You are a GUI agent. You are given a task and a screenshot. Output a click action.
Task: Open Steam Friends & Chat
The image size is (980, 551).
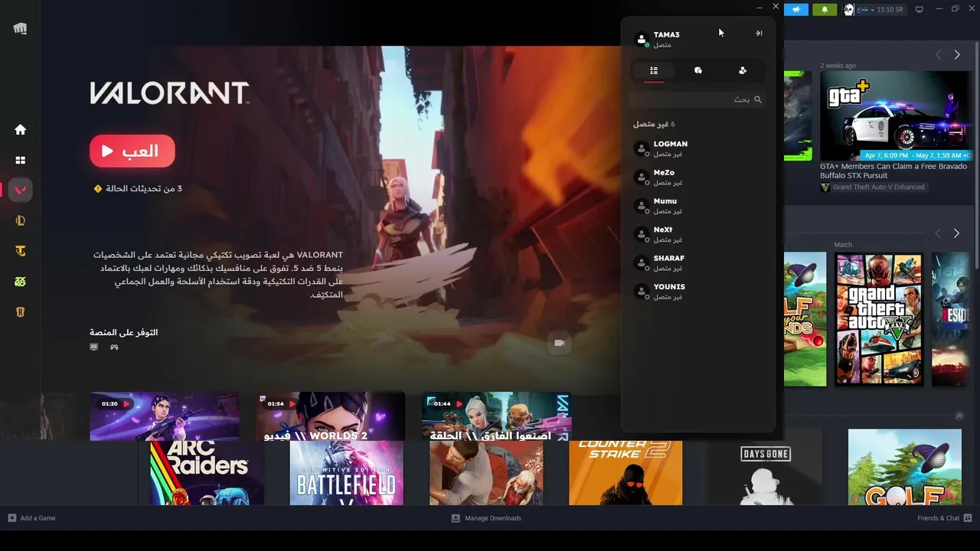click(939, 518)
